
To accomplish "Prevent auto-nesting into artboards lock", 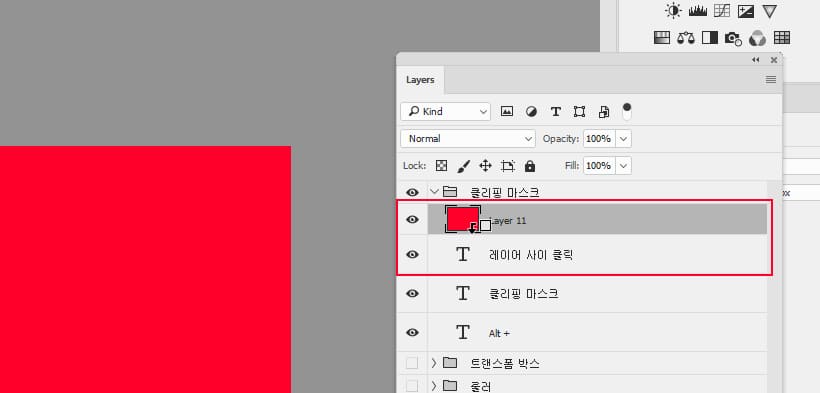I will (x=507, y=166).
